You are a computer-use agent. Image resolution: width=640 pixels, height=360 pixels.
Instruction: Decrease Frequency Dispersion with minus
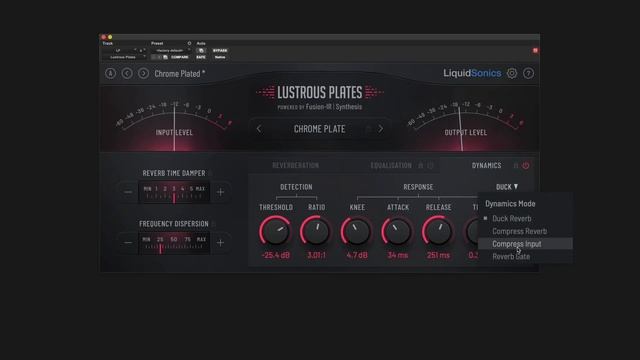click(x=128, y=243)
